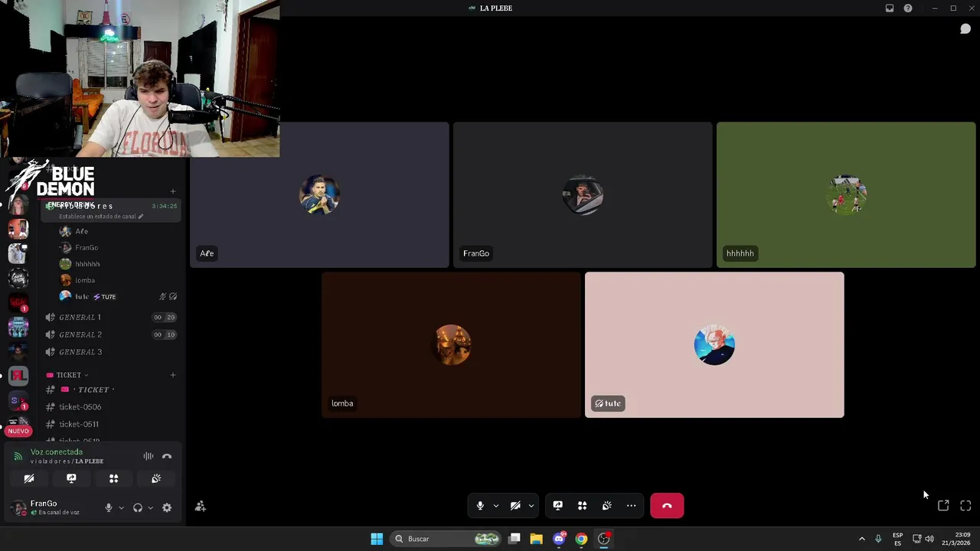Edit channel status pencil under violadores

click(x=141, y=217)
